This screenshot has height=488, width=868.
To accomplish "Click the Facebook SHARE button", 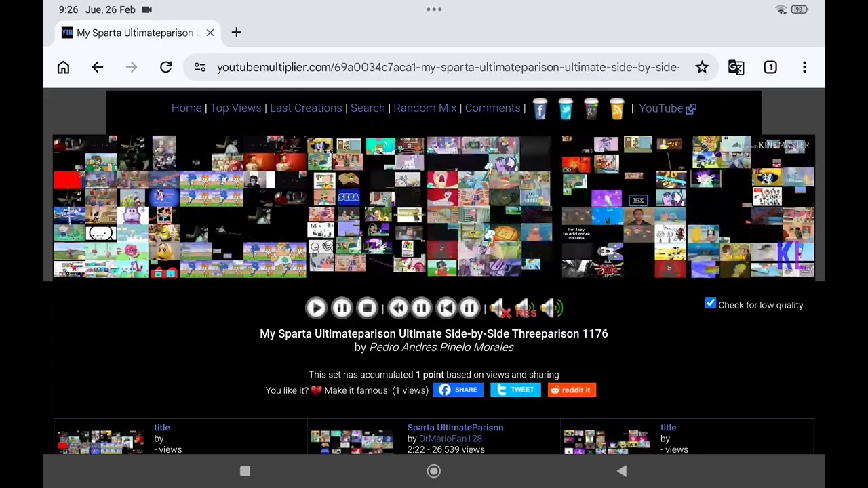I will (x=458, y=390).
